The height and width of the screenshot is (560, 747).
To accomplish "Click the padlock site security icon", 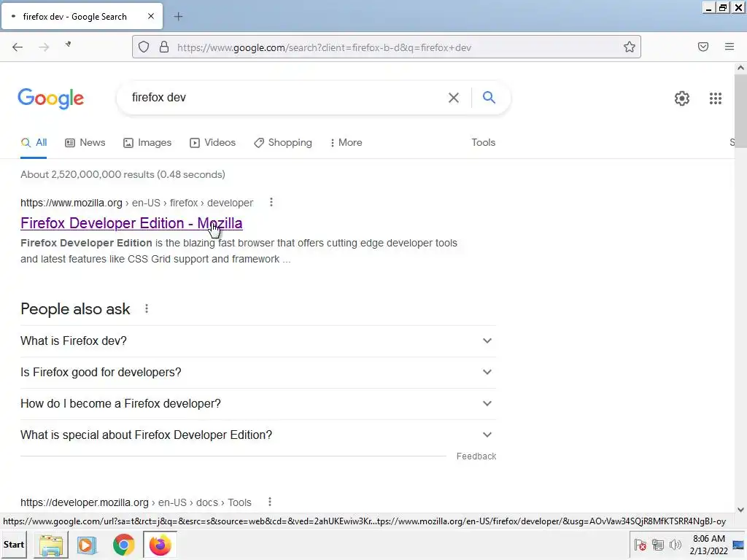I will pyautogui.click(x=164, y=47).
